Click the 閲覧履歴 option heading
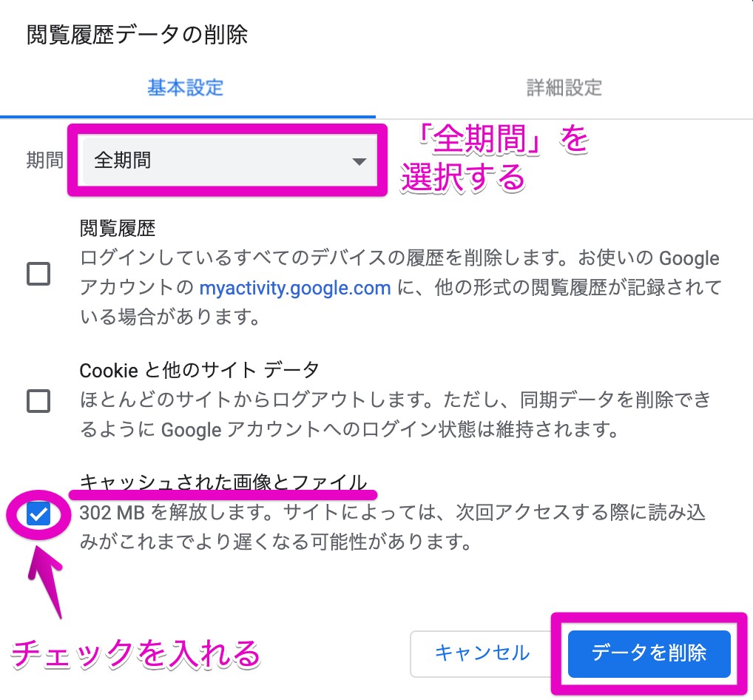Viewport: 753px width, 700px height. point(118,228)
